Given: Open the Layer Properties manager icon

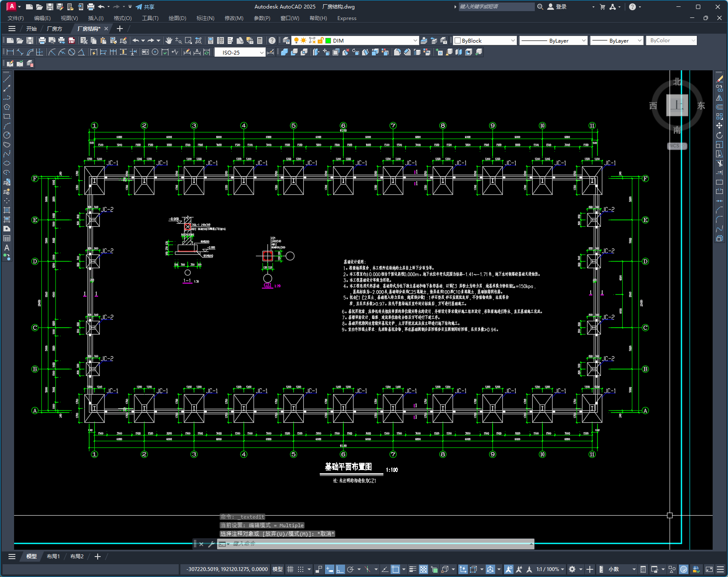Looking at the screenshot, I should click(286, 40).
